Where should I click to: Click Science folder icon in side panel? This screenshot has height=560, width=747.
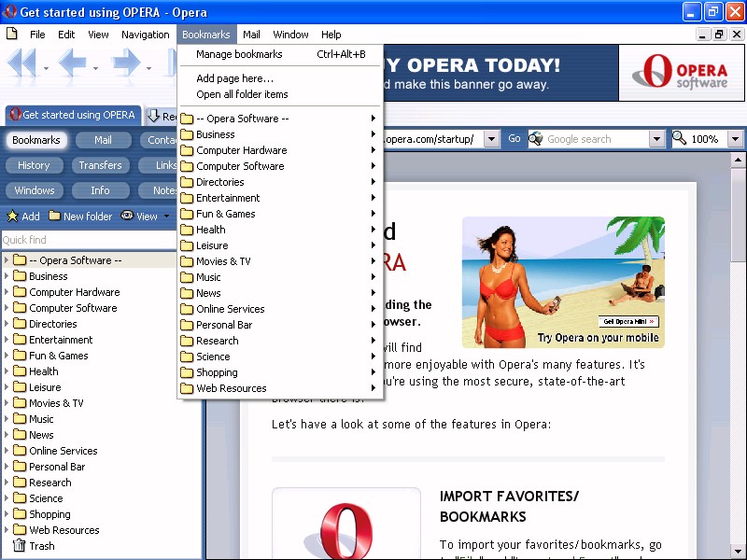click(x=20, y=497)
